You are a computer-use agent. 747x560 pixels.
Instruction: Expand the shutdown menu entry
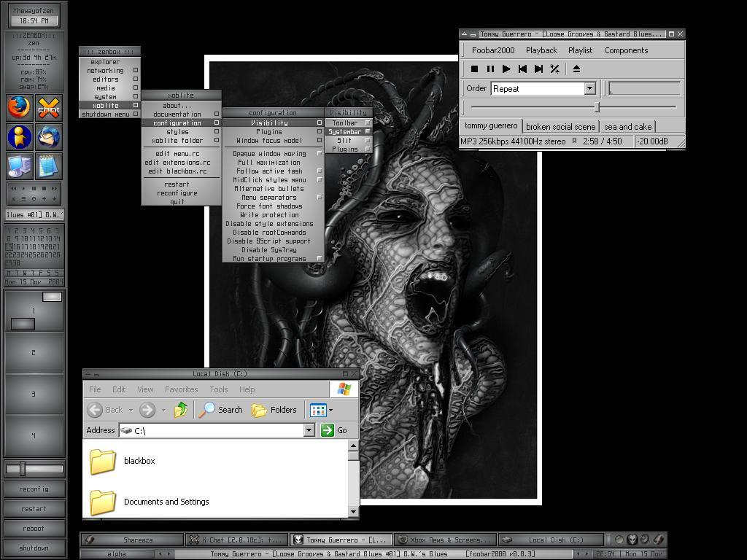point(109,114)
